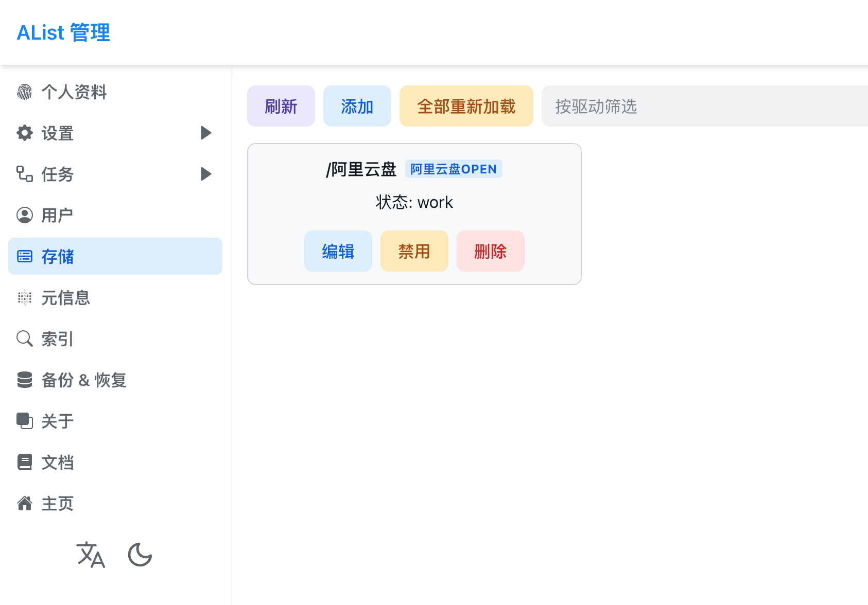This screenshot has width=868, height=605.
Task: Click the /阿里云盘 mount path text
Action: click(x=361, y=169)
